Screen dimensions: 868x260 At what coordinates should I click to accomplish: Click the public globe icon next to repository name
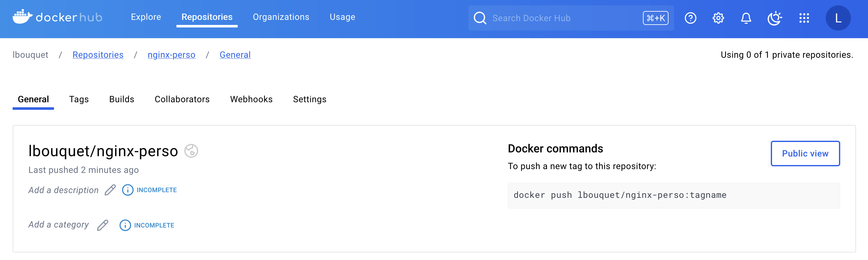coord(191,151)
